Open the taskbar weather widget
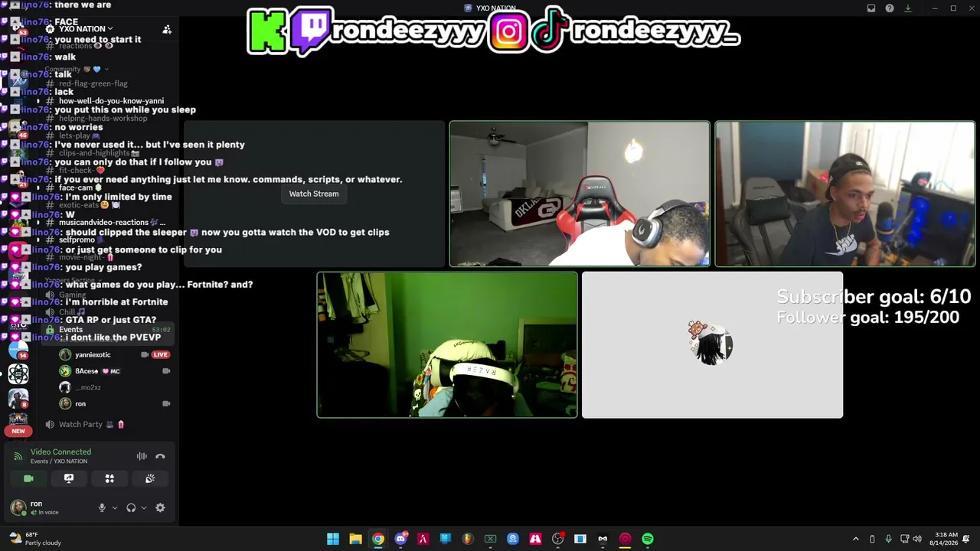The height and width of the screenshot is (551, 980). coord(36,539)
